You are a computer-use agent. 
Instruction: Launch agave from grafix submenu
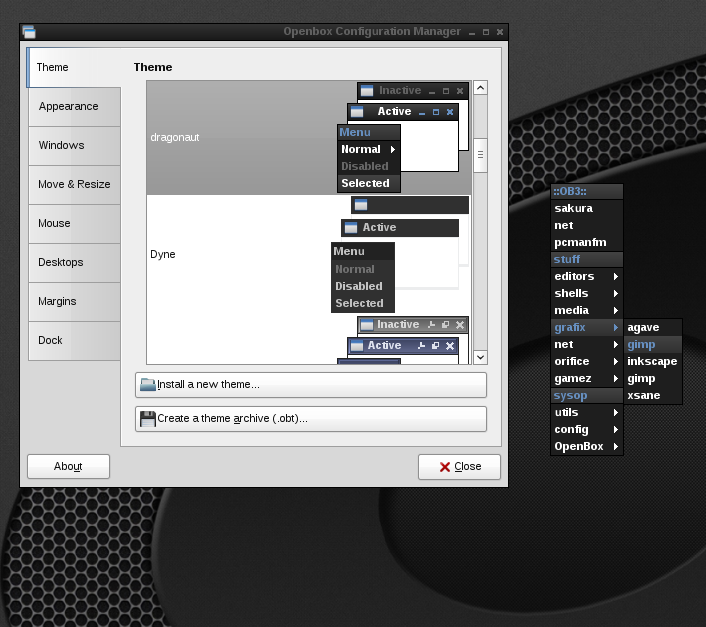[x=653, y=328]
